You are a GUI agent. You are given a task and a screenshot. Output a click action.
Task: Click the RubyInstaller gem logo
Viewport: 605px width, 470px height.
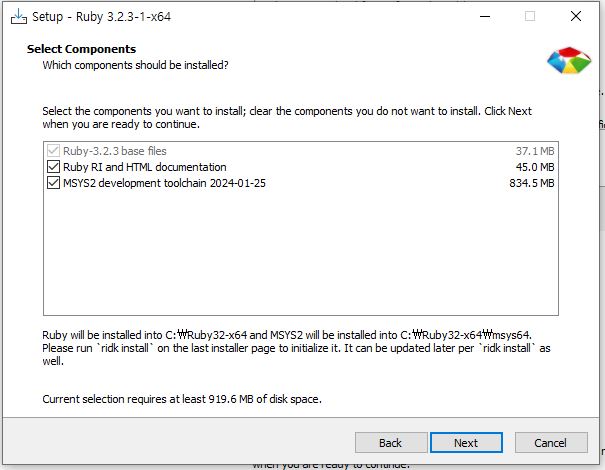pos(569,60)
